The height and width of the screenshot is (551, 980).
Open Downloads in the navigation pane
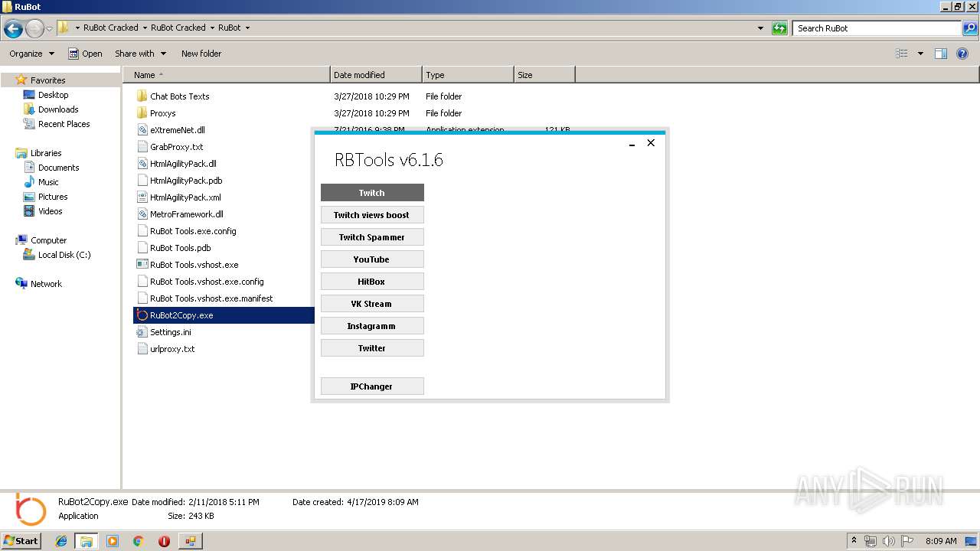tap(58, 109)
